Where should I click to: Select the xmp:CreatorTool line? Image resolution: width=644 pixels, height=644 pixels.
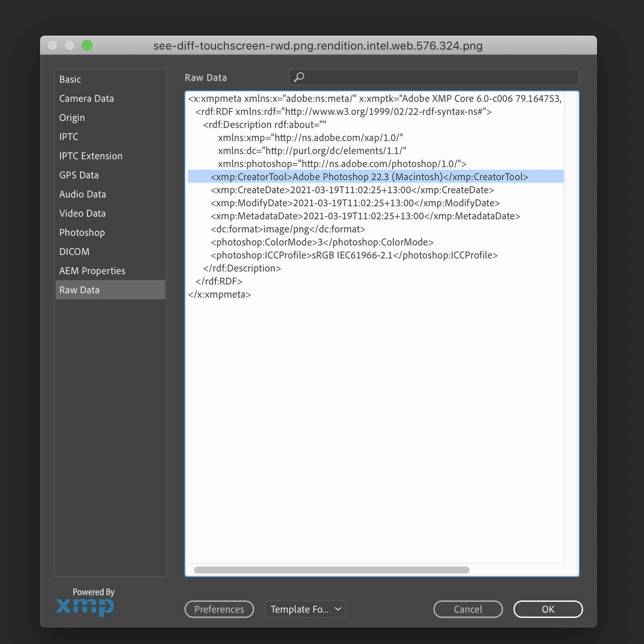376,177
